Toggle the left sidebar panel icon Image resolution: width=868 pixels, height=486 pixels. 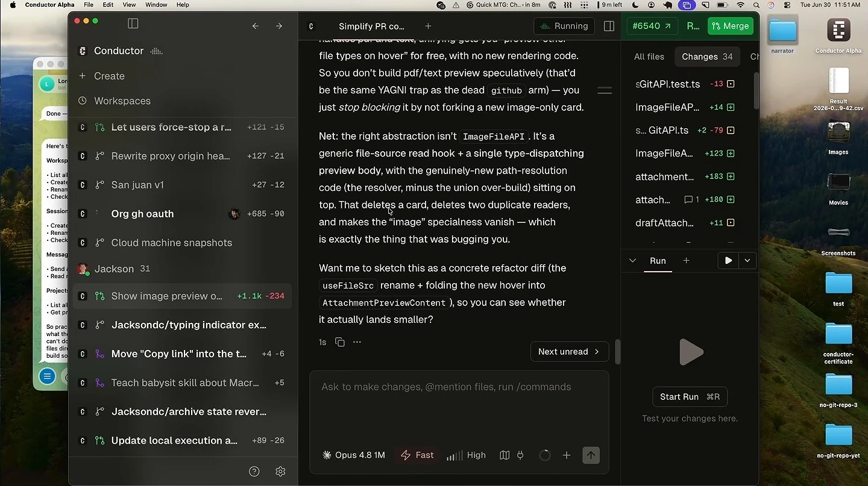133,23
